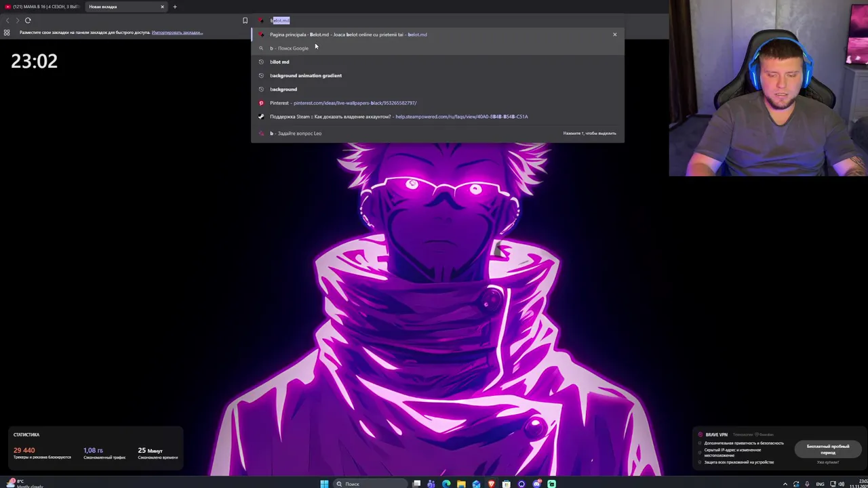This screenshot has width=868, height=488.
Task: Click the Steam icon in suggestions
Action: click(261, 117)
